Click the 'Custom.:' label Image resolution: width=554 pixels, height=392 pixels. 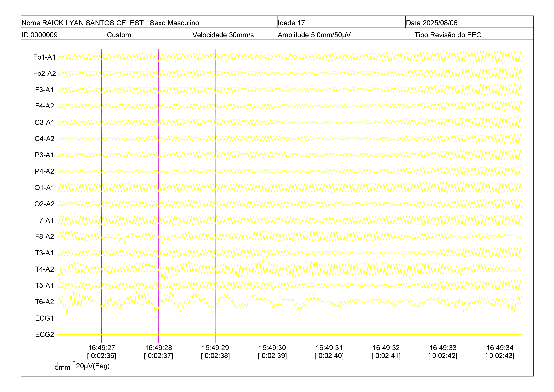pyautogui.click(x=121, y=35)
